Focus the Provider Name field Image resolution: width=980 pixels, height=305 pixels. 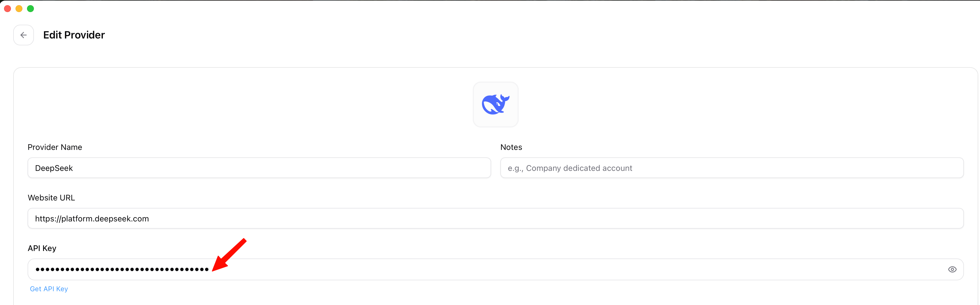coord(259,168)
